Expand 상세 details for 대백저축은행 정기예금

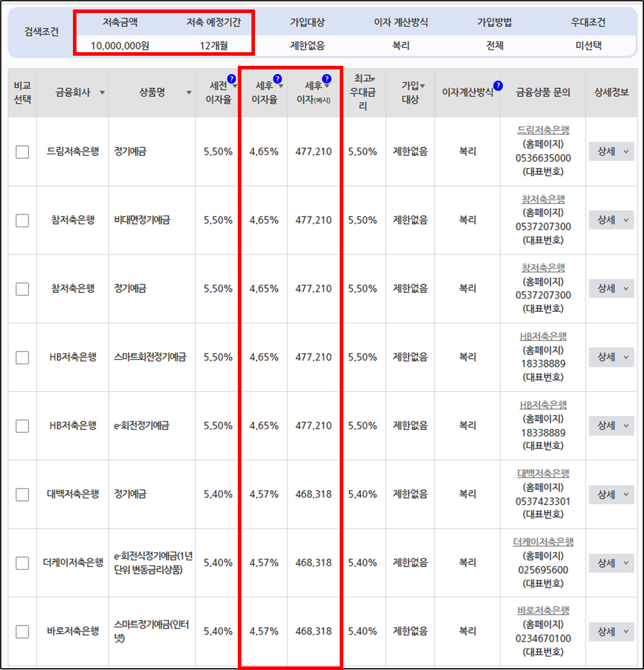(611, 494)
